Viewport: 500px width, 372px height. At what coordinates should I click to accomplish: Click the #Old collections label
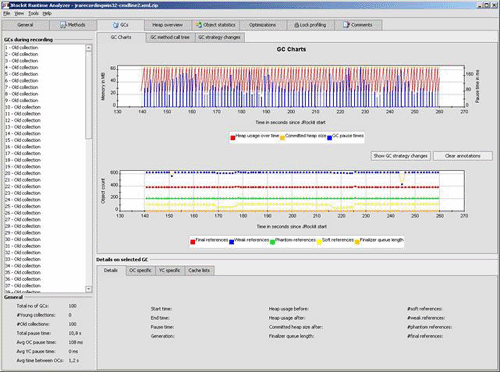(33, 324)
